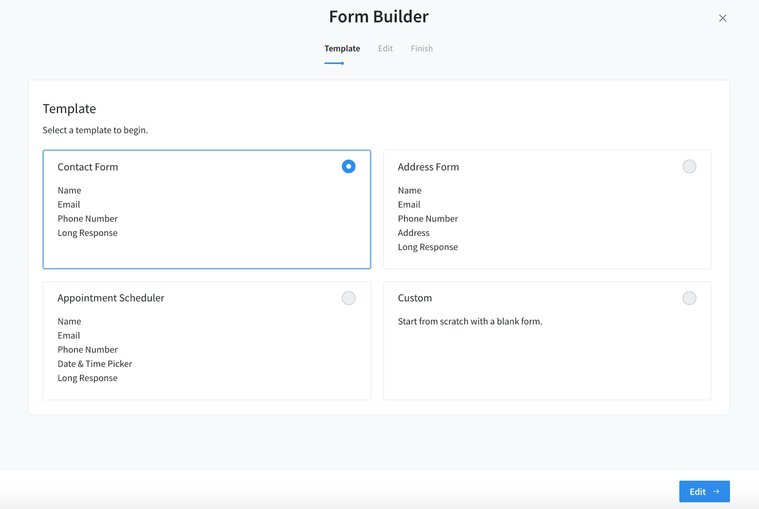
Task: Click the Contact Form card title
Action: pos(88,167)
